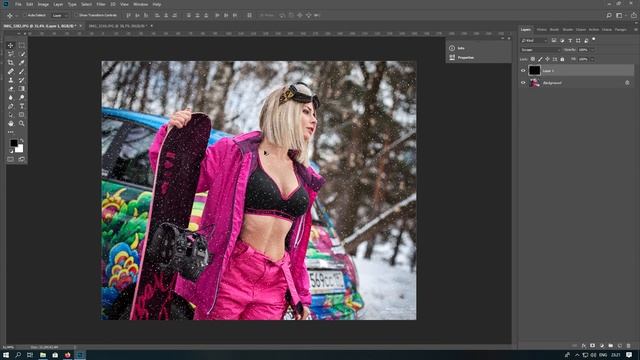The width and height of the screenshot is (640, 360).
Task: Click the Layer 1 black thumbnail
Action: pyautogui.click(x=534, y=70)
